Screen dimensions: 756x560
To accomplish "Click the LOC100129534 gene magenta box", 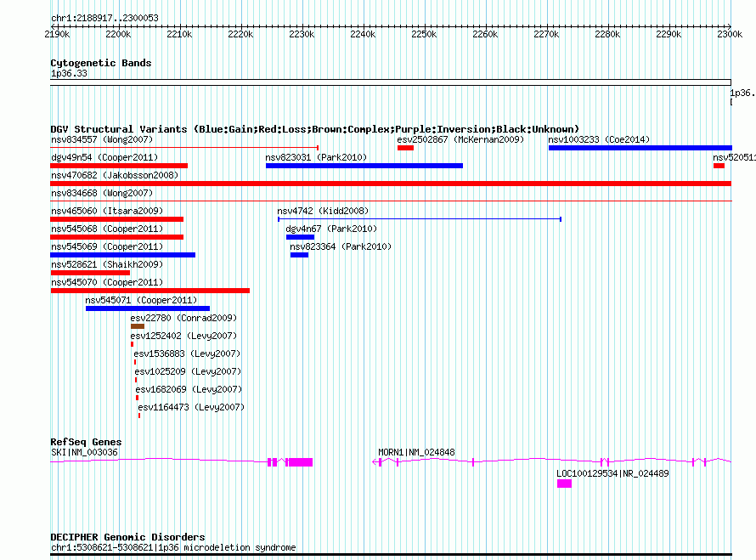I will tap(564, 484).
